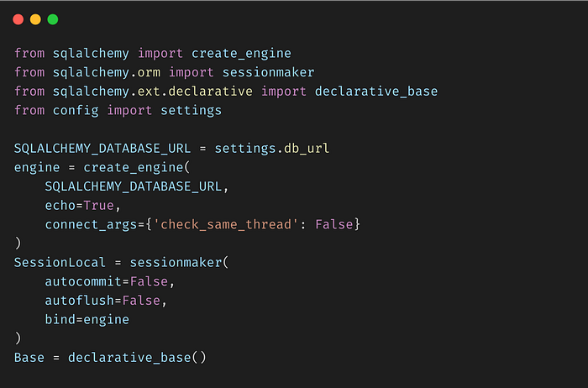Viewport: 588px width, 388px height.
Task: Click the 'Base' variable name
Action: click(29, 358)
